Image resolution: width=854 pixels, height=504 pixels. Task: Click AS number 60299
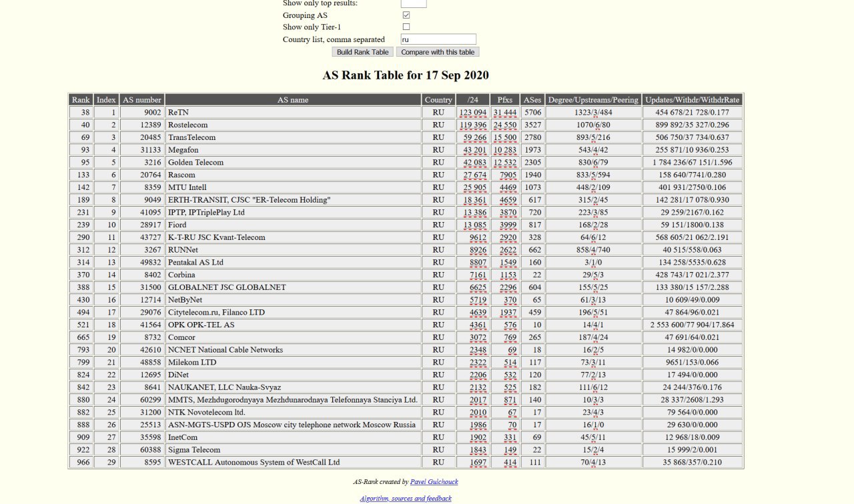point(142,400)
